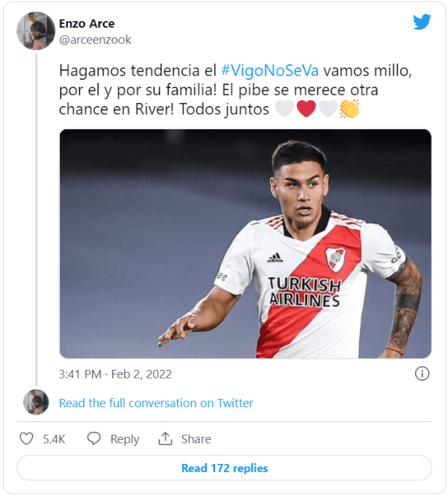Click the share arrow icon
This screenshot has width=448, height=496.
(165, 439)
